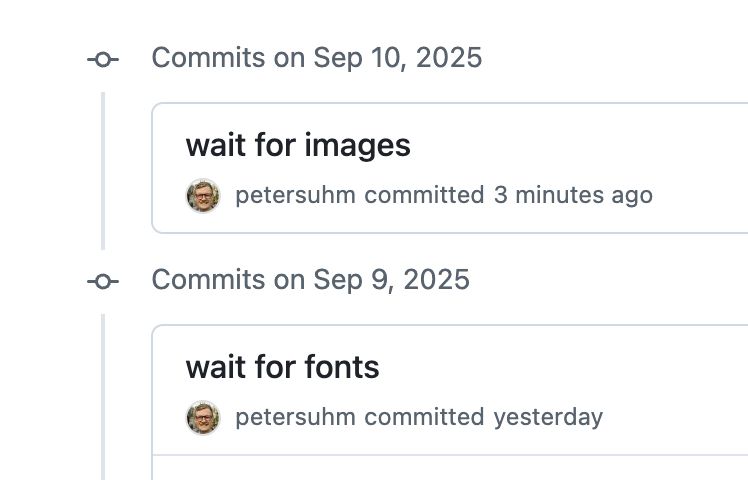This screenshot has width=748, height=480.
Task: Open the avatar on the wait for images commit
Action: tap(203, 195)
